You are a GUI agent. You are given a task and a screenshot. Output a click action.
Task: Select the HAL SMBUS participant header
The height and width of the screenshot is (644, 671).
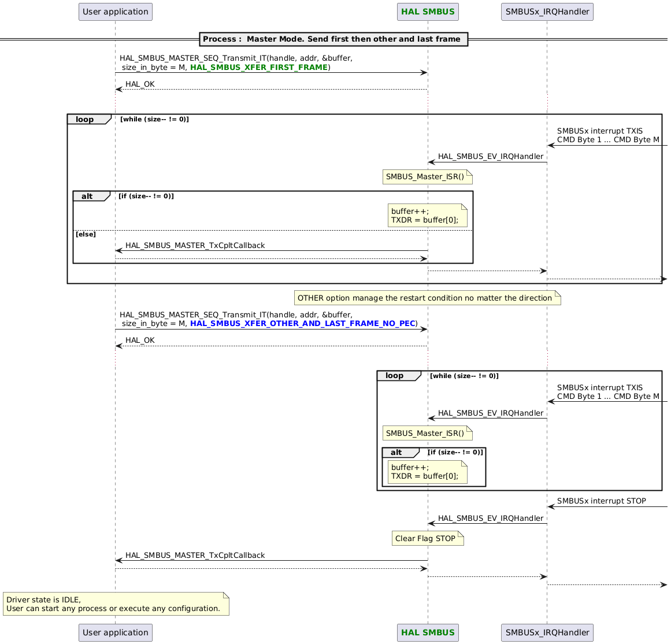point(427,12)
